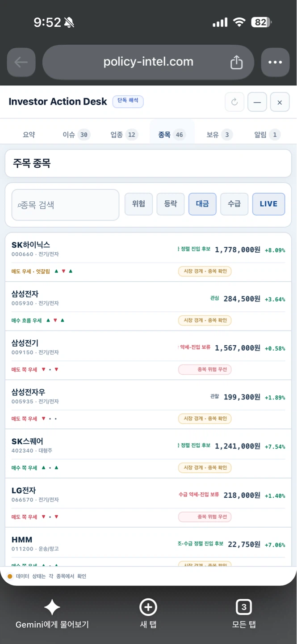
Task: Click the refresh icon in Action Desk header
Action: point(234,102)
